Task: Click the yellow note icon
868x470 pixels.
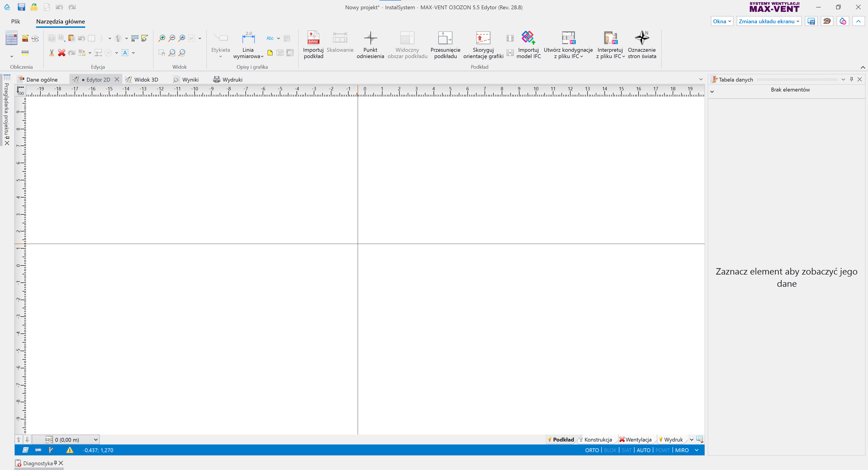Action: pyautogui.click(x=270, y=53)
